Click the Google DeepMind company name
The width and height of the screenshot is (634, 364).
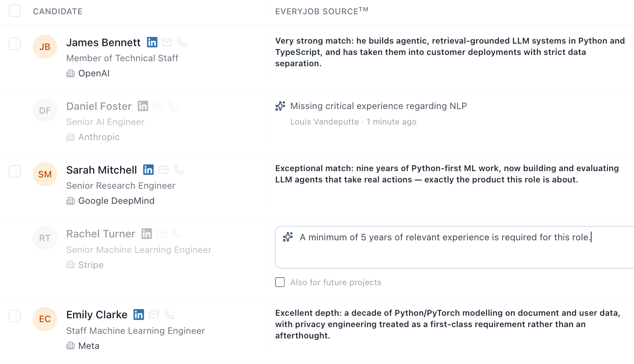coord(116,201)
